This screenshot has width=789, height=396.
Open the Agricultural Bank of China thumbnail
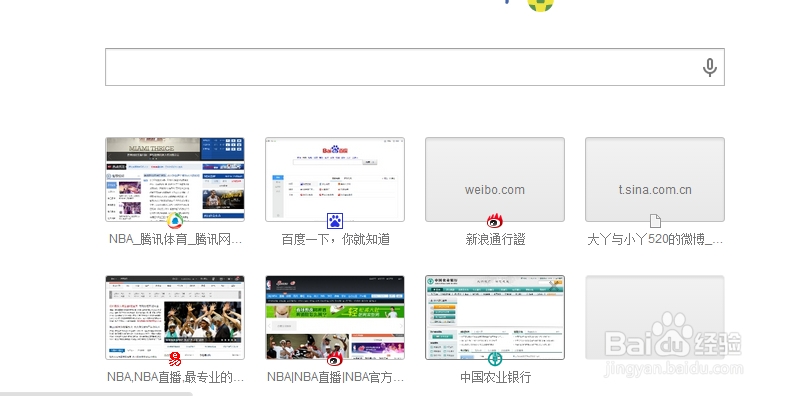point(495,318)
